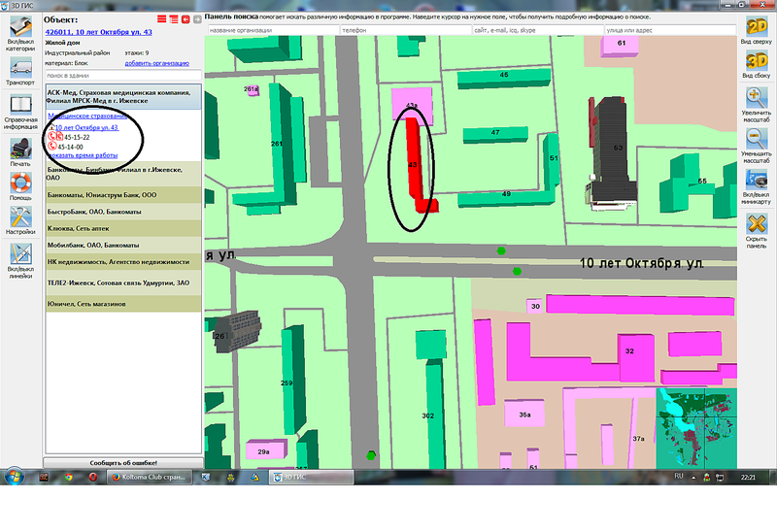The height and width of the screenshot is (532, 777).
Task: Click the Печать printer icon
Action: 20,149
